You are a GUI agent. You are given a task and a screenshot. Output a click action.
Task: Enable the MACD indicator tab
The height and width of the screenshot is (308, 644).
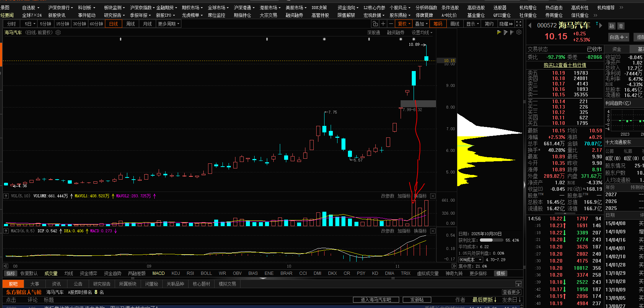click(159, 273)
